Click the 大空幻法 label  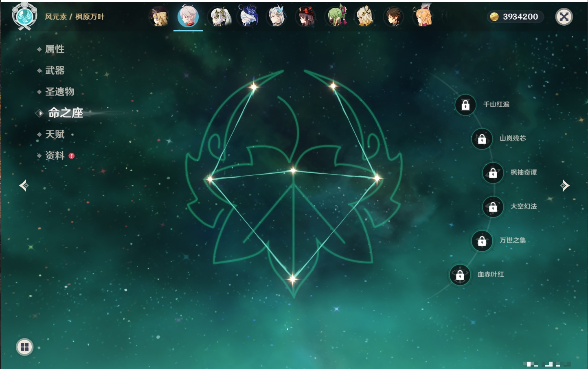(x=524, y=206)
